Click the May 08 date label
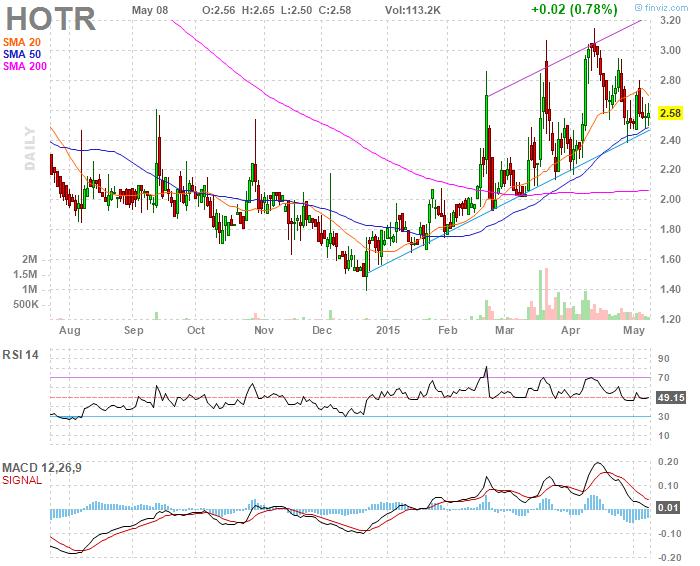 150,10
